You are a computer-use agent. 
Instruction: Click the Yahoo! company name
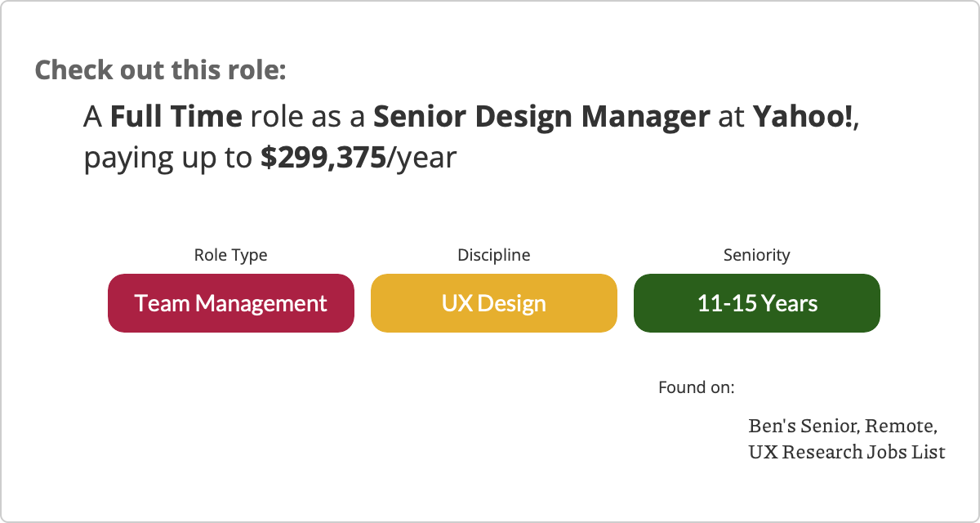803,117
